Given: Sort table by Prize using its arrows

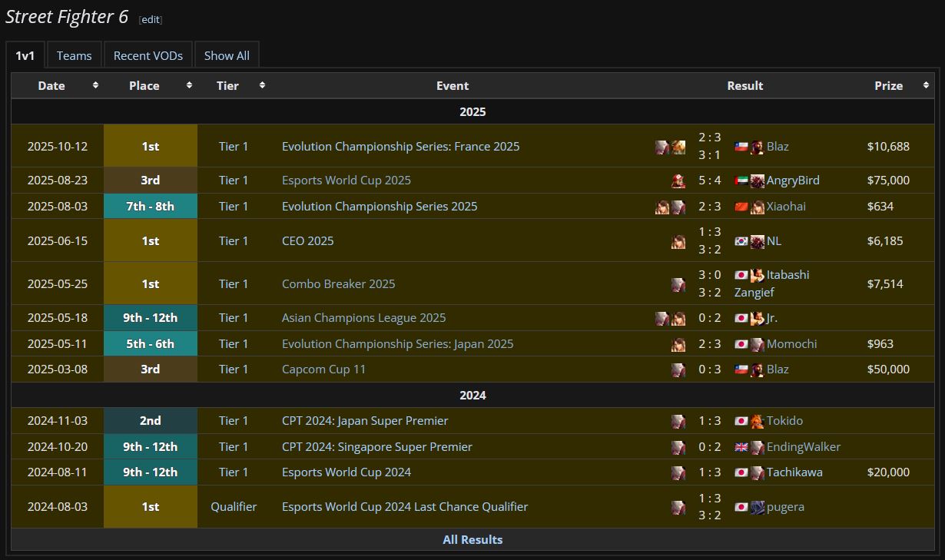Looking at the screenshot, I should (926, 85).
